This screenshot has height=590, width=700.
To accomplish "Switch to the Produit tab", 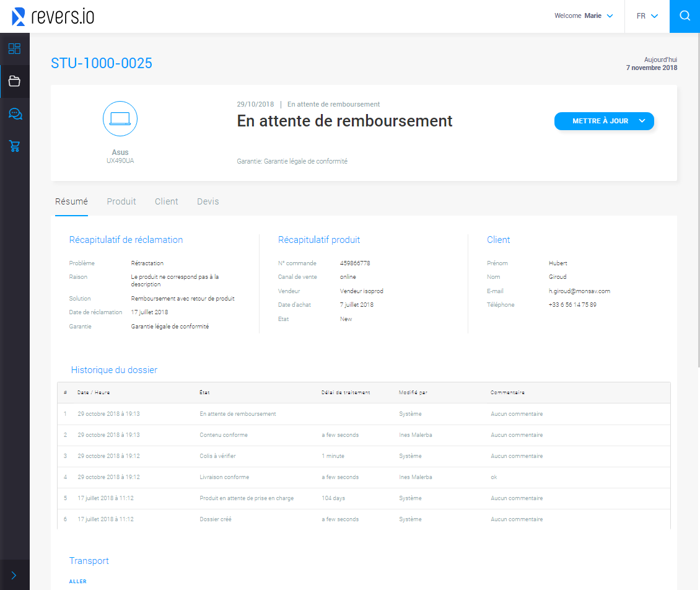I will [121, 201].
